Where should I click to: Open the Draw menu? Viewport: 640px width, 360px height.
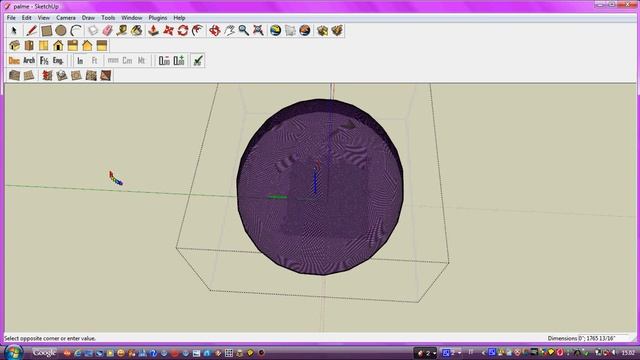tap(88, 18)
